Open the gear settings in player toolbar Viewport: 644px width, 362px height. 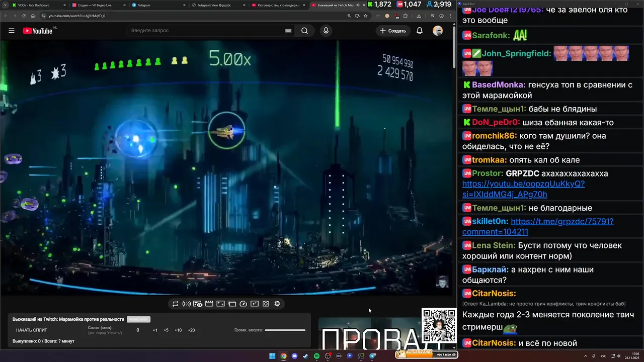pos(277,304)
